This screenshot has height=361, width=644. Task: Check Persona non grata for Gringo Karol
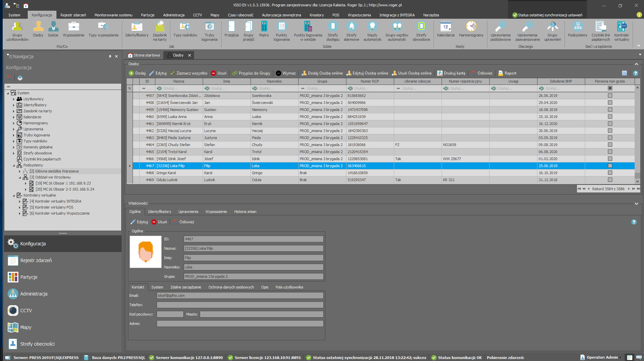[610, 173]
